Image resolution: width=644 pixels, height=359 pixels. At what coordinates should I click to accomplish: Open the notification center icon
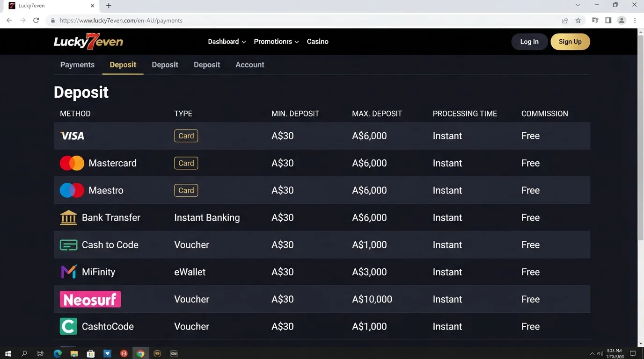tap(633, 354)
